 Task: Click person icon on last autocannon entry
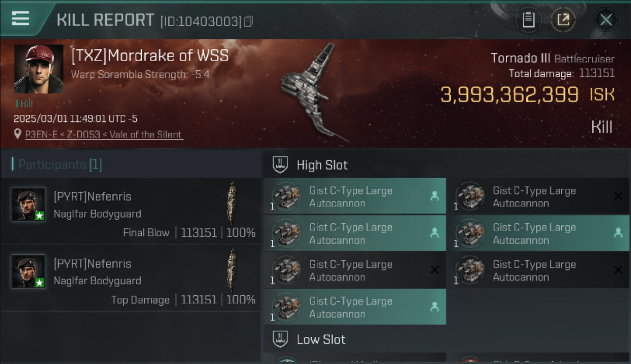434,307
